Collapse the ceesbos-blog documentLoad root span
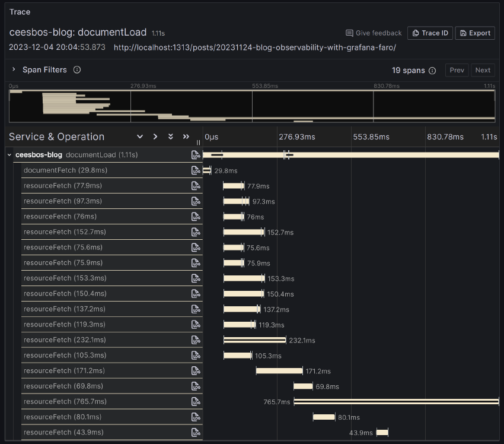The width and height of the screenshot is (504, 444). coord(9,155)
